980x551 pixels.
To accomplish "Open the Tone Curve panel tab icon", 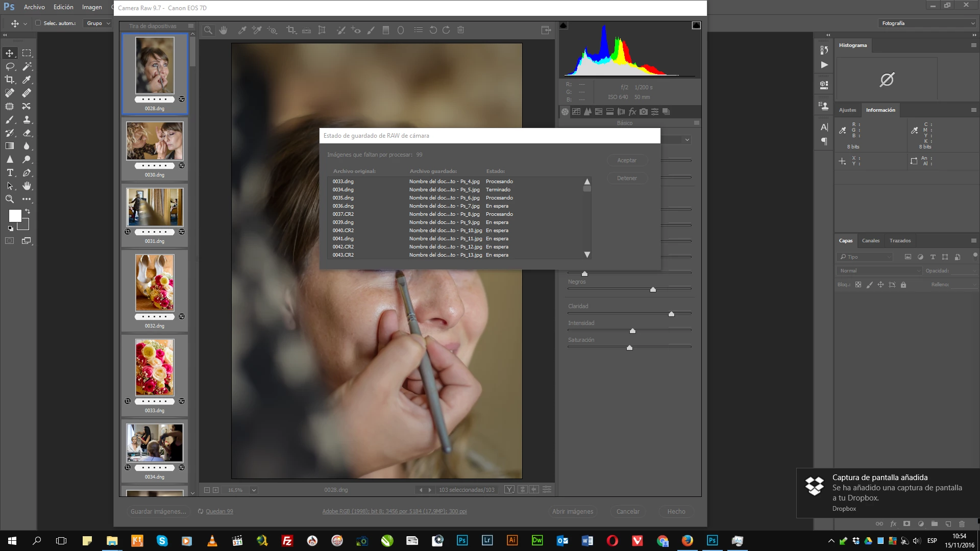I will pyautogui.click(x=576, y=112).
